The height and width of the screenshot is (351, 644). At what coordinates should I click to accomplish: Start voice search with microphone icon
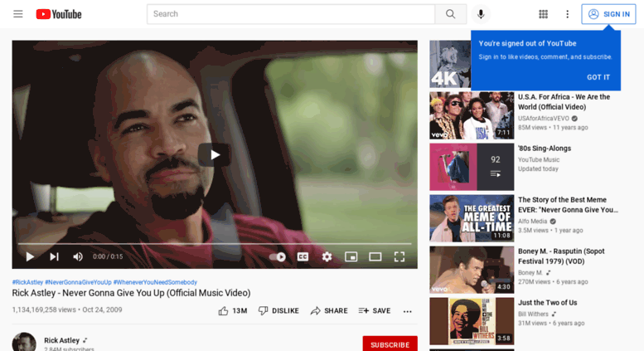click(481, 14)
